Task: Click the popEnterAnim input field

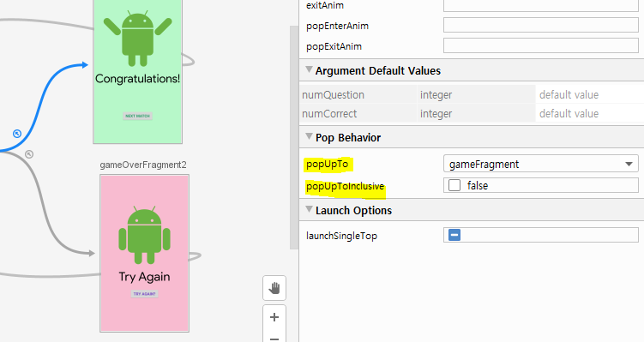Action: pyautogui.click(x=540, y=25)
